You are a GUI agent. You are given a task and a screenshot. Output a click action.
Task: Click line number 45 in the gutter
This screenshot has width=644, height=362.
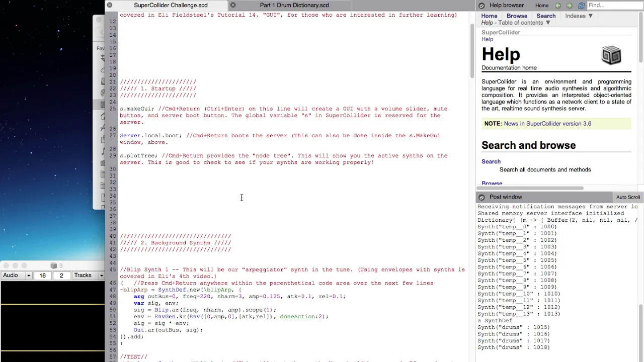(x=113, y=269)
